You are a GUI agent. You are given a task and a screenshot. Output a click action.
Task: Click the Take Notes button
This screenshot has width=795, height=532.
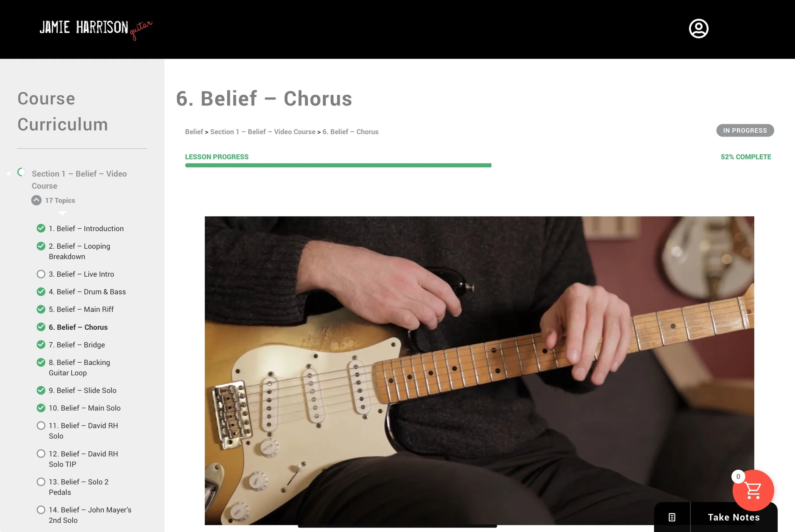tap(734, 517)
